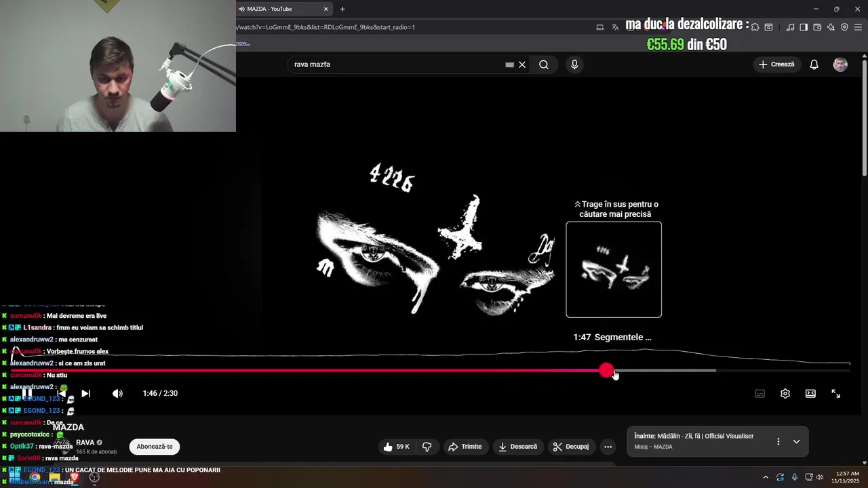Pause the video with the pause button
The image size is (868, 488).
click(x=27, y=393)
